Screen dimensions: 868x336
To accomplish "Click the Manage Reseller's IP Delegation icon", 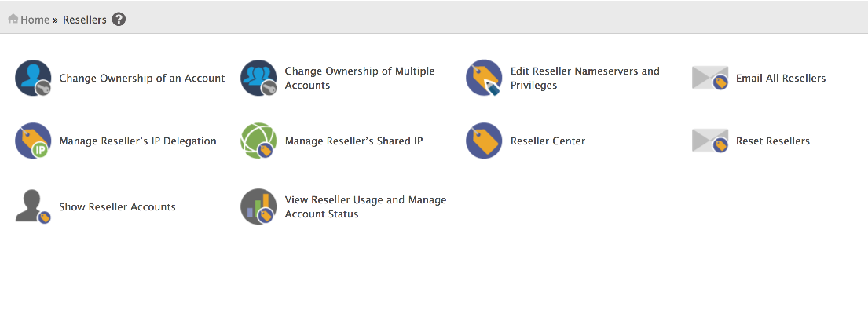I will coord(33,141).
